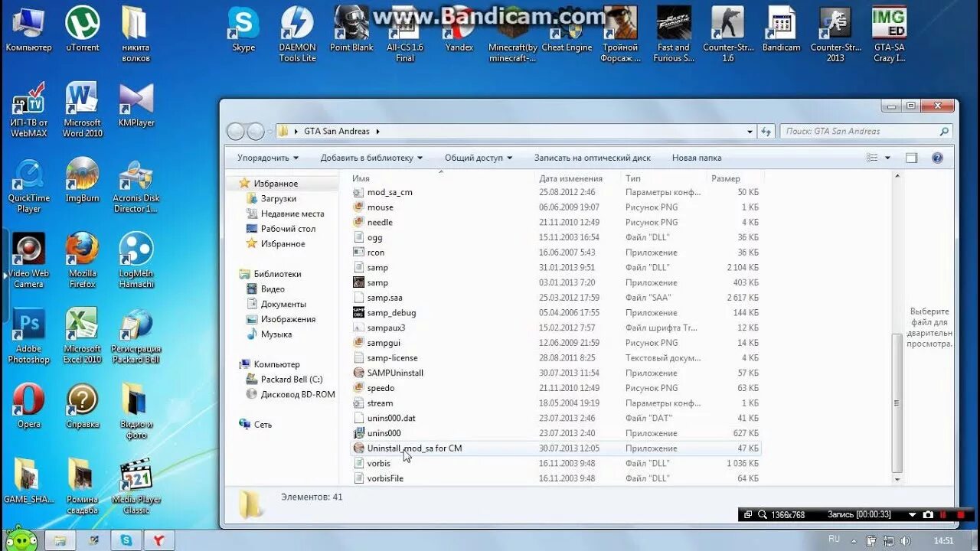Sort by Дата изменения column header
980x551 pixels.
click(x=579, y=178)
